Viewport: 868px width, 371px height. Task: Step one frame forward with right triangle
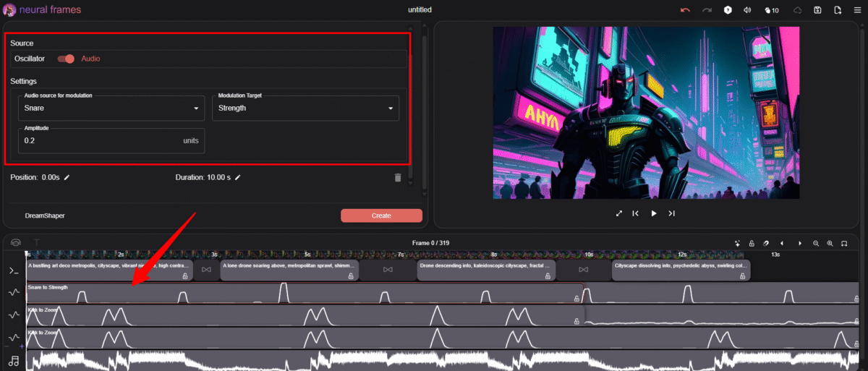click(799, 243)
